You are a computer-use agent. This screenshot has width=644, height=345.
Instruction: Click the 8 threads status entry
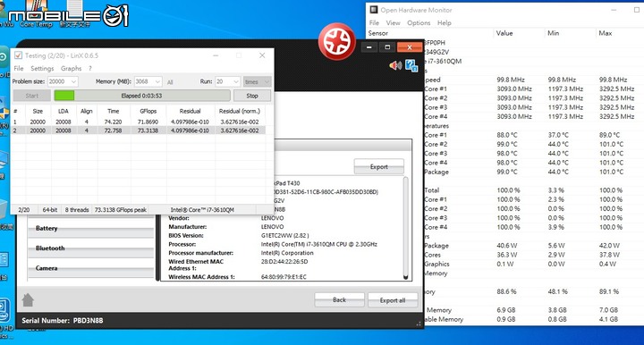tap(77, 210)
